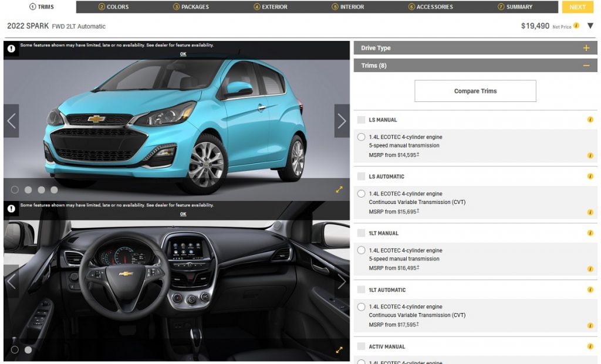Click the Compare Trims button
Image resolution: width=601 pixels, height=364 pixels.
pyautogui.click(x=475, y=91)
